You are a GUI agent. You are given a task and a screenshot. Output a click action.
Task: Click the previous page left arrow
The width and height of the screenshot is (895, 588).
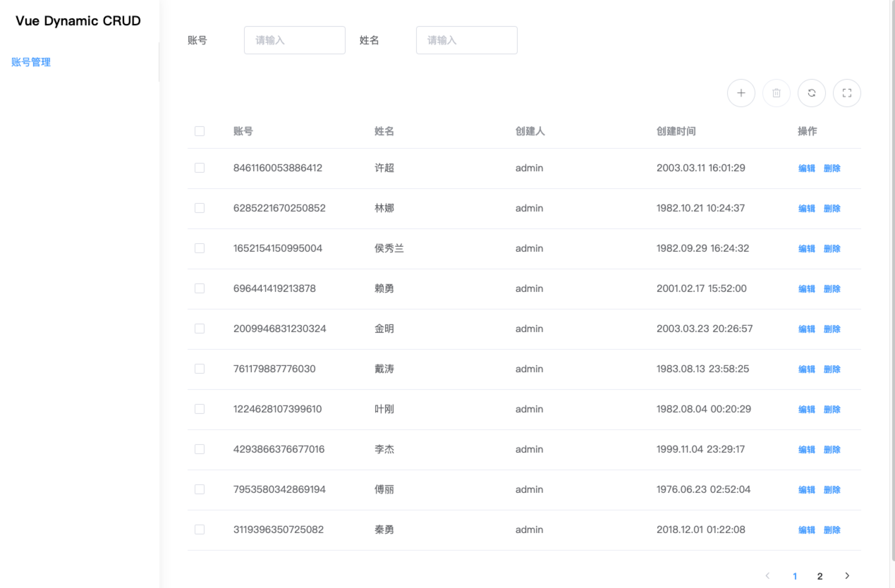[767, 576]
